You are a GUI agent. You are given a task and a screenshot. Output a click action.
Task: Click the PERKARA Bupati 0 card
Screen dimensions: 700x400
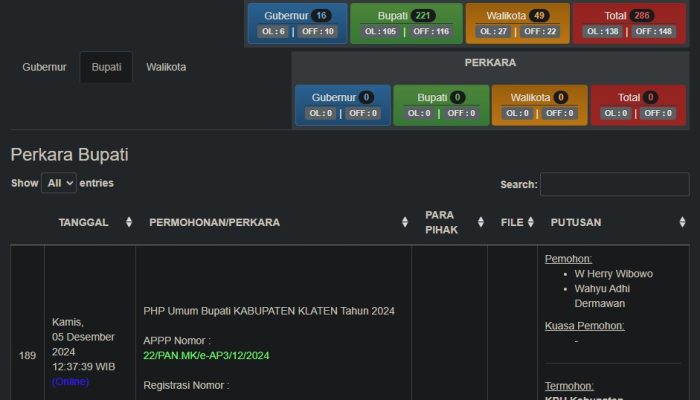[x=441, y=105]
